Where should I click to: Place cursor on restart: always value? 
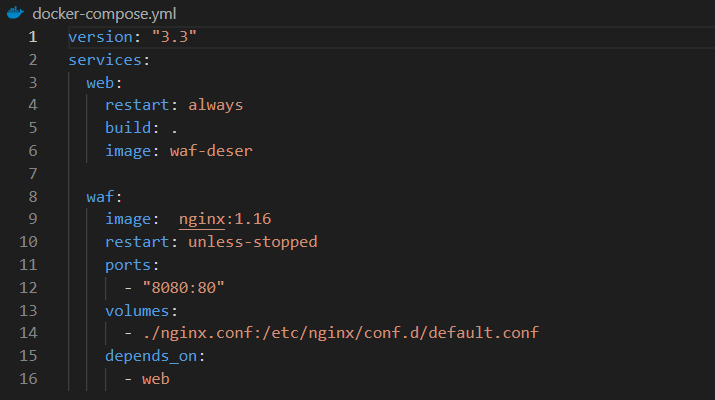coord(215,105)
